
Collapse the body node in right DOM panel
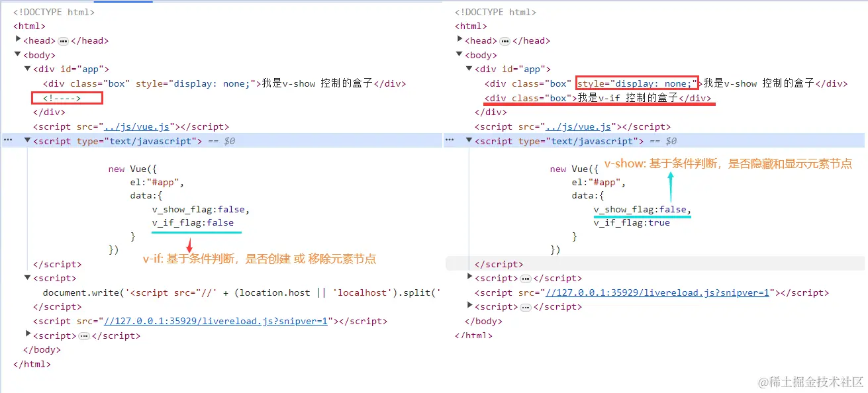(x=459, y=55)
